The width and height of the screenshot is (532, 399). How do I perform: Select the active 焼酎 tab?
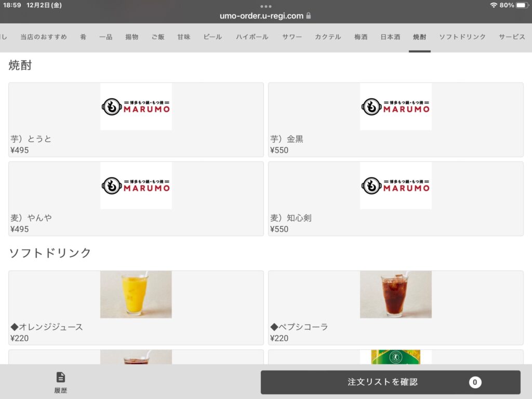coord(420,37)
